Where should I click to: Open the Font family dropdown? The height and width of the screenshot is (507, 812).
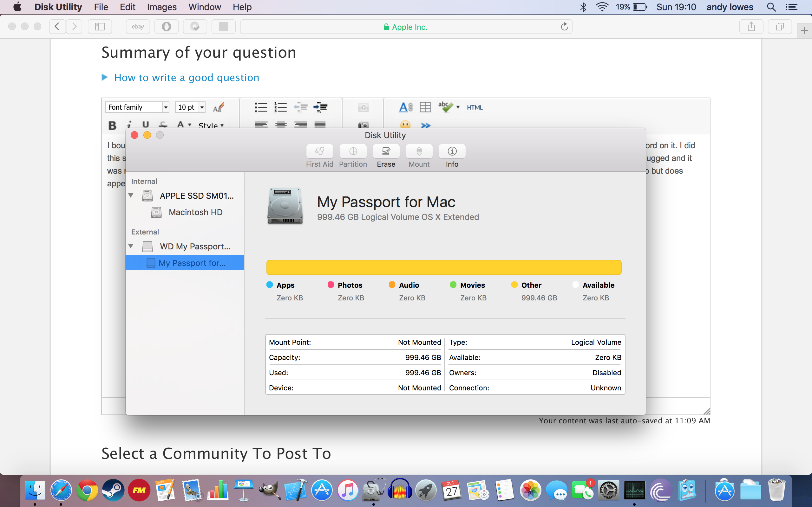point(137,107)
